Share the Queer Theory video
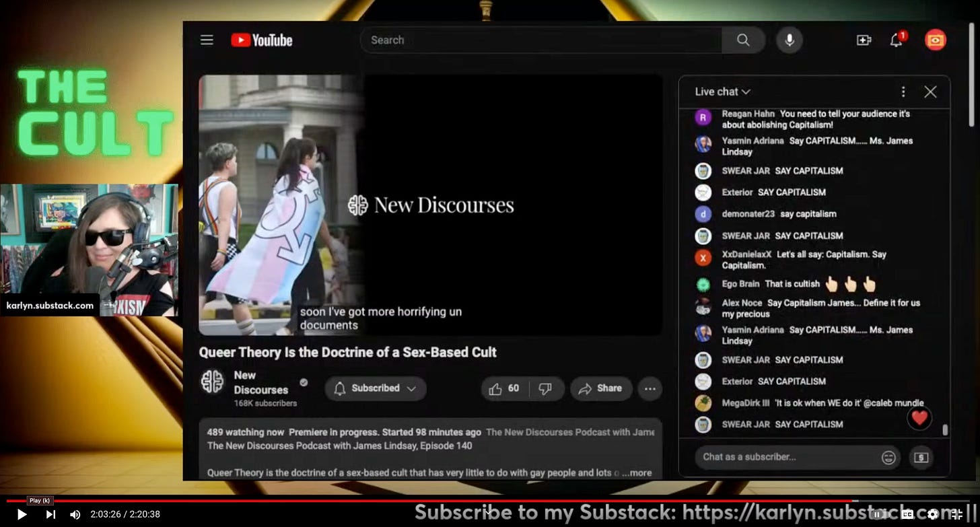Screen dimensions: 980x527 click(x=600, y=388)
